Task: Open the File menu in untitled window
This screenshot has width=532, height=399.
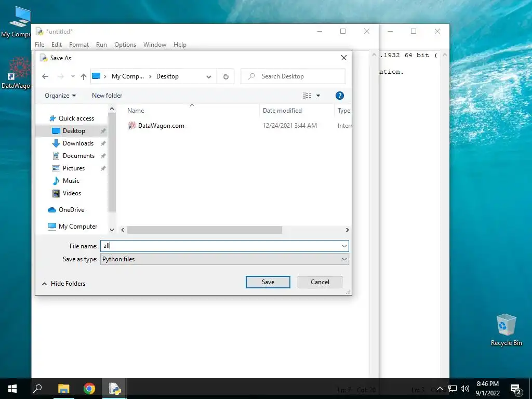Action: point(39,45)
